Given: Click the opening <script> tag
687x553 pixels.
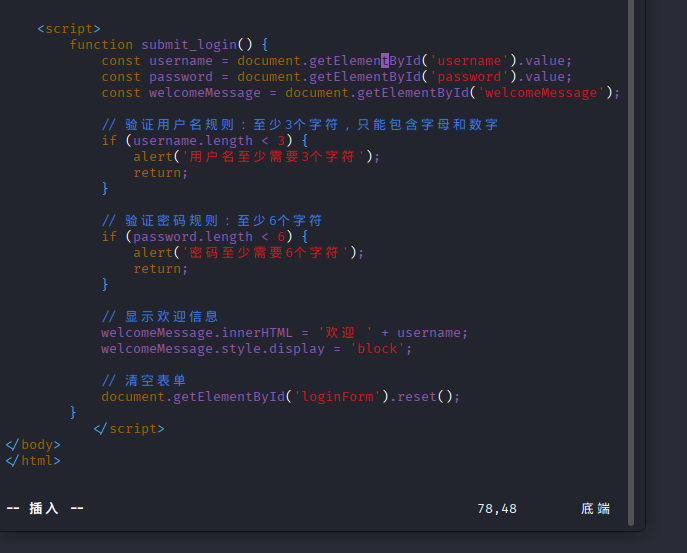Looking at the screenshot, I should pyautogui.click(x=69, y=29).
